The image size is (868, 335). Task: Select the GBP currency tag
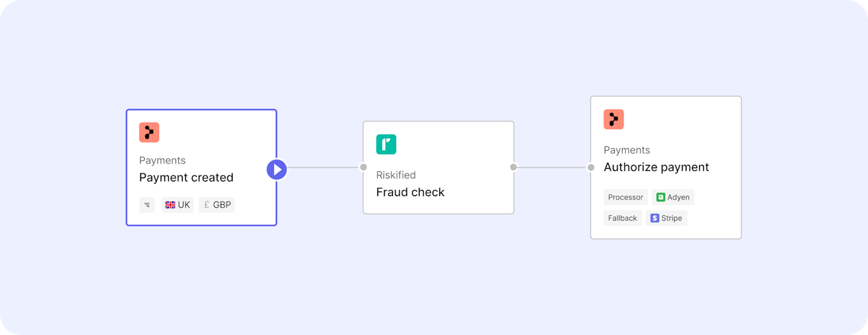[217, 205]
